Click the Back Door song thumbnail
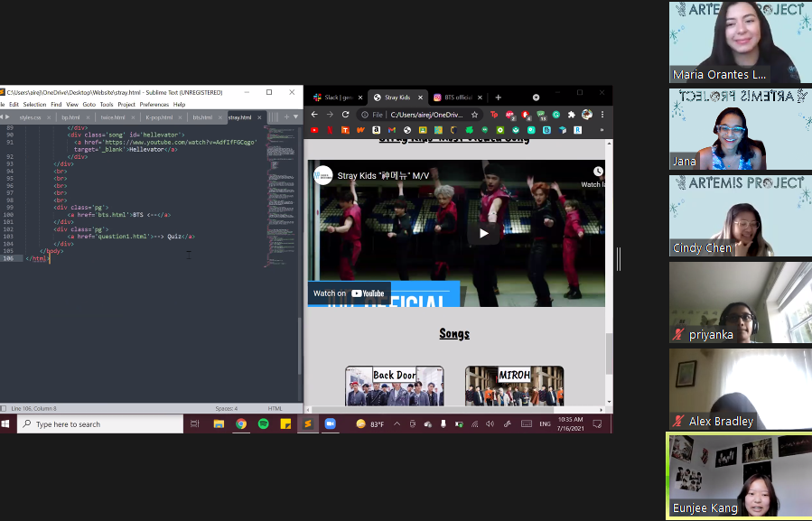The height and width of the screenshot is (521, 812). (x=394, y=386)
